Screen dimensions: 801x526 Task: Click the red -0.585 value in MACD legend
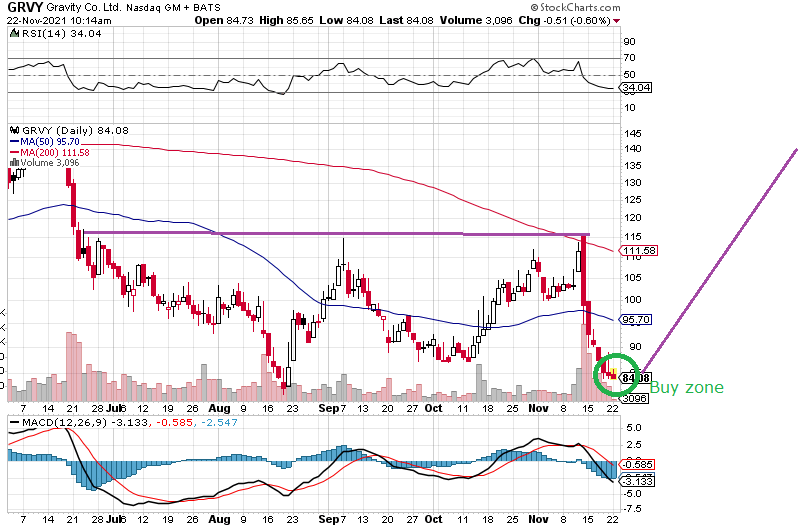click(175, 423)
